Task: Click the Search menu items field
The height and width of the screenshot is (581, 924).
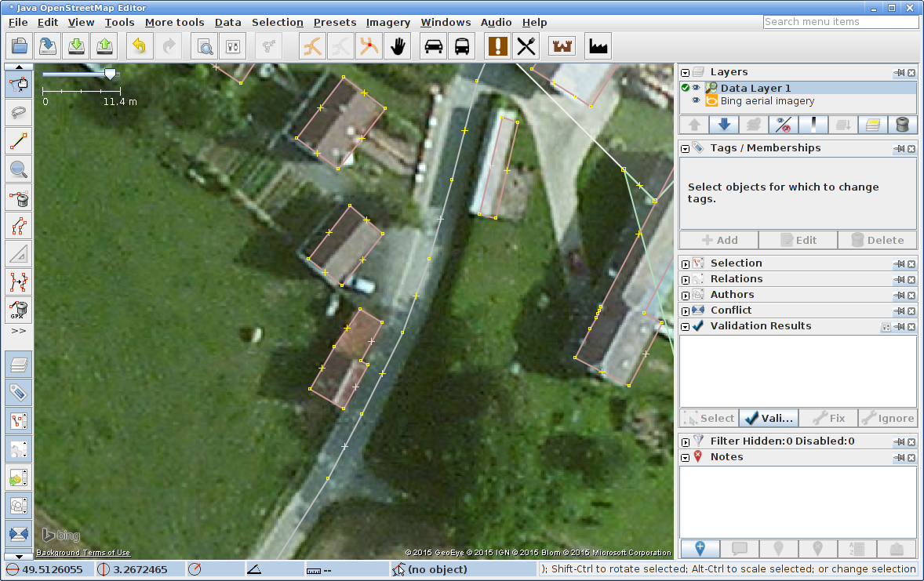Action: 840,22
